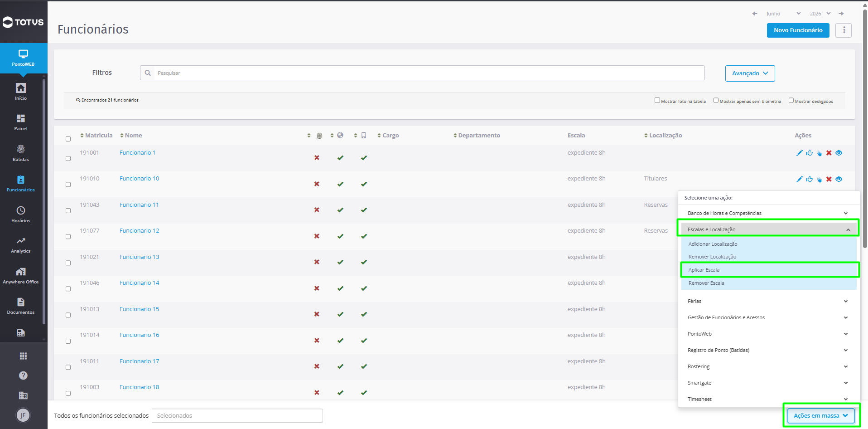This screenshot has height=429, width=868.
Task: Expand the PontoWeb action group
Action: (x=769, y=334)
